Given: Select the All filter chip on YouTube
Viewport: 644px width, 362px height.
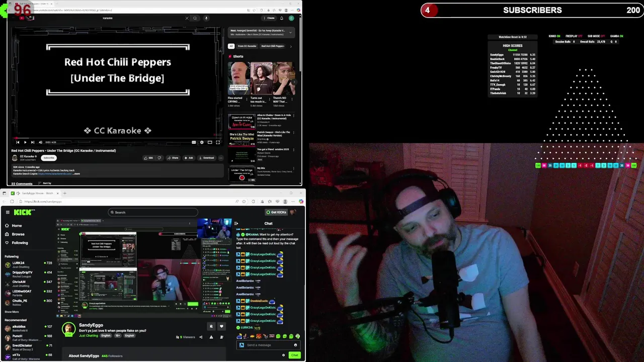Looking at the screenshot, I should click(x=231, y=46).
